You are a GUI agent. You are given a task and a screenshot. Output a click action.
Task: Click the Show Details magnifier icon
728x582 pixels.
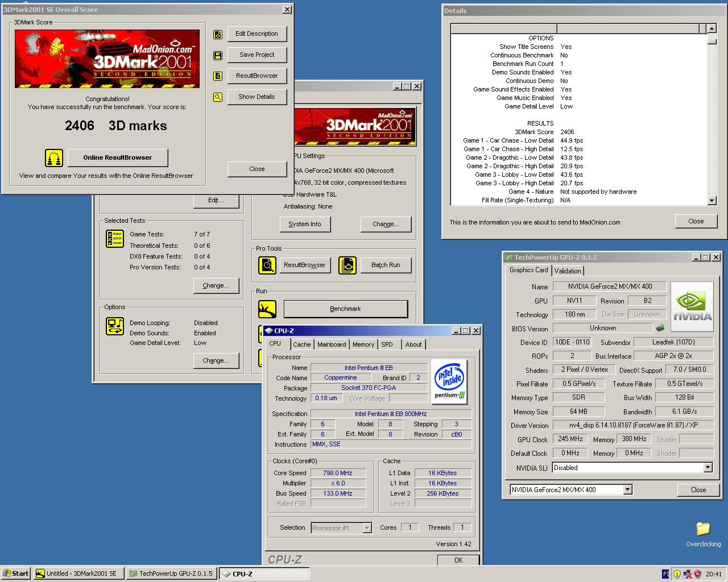click(x=218, y=97)
